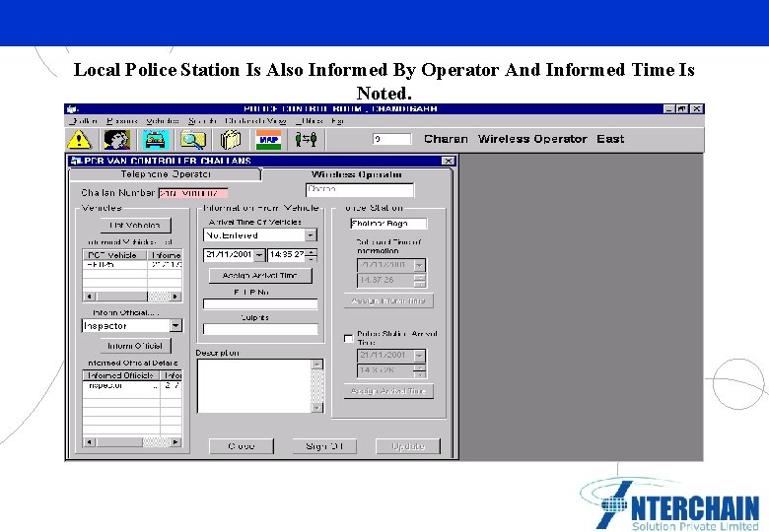Click the F.I.R No input field

tap(260, 304)
